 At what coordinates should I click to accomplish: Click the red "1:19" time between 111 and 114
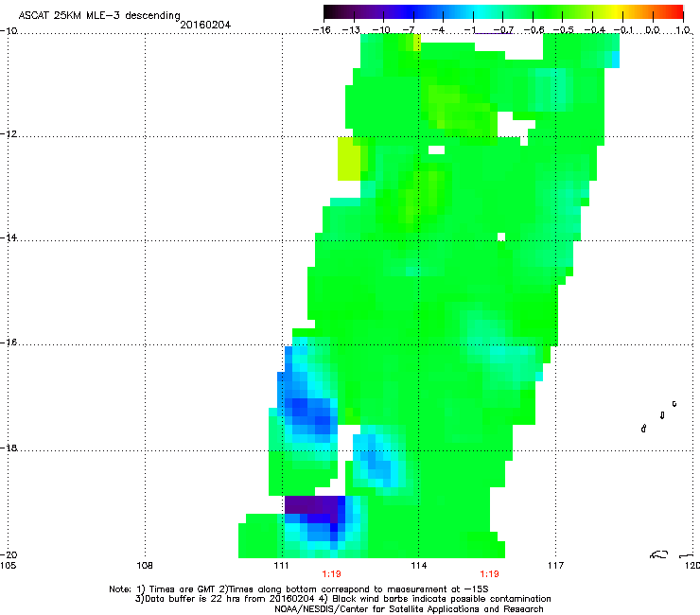click(331, 574)
